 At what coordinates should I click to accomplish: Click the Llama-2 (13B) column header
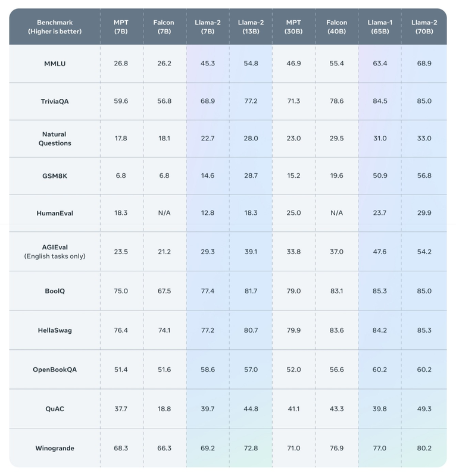click(x=250, y=27)
